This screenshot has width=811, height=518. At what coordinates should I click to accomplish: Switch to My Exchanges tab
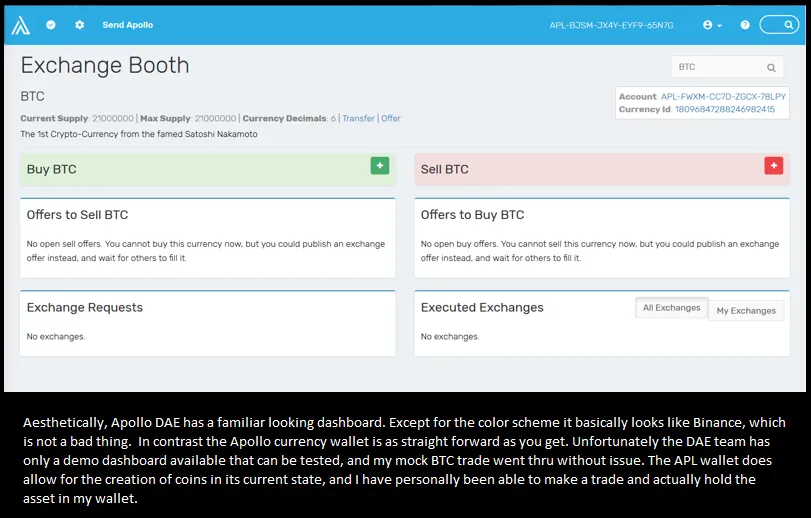click(x=746, y=311)
